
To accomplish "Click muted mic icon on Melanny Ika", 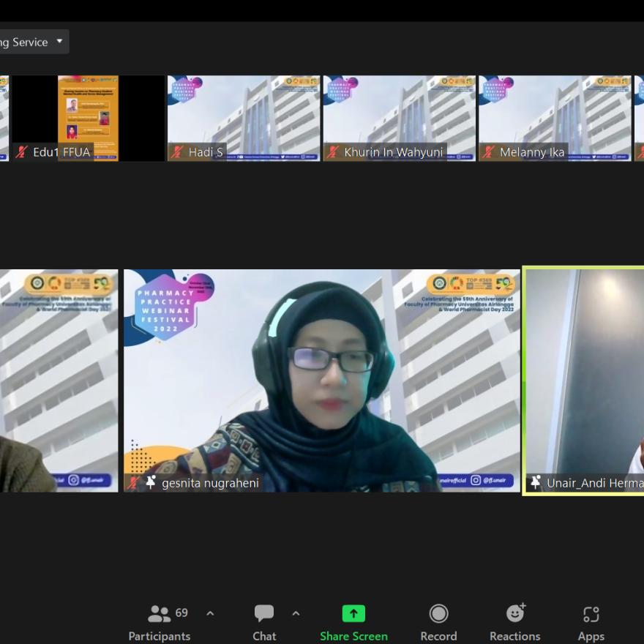I will (x=489, y=152).
